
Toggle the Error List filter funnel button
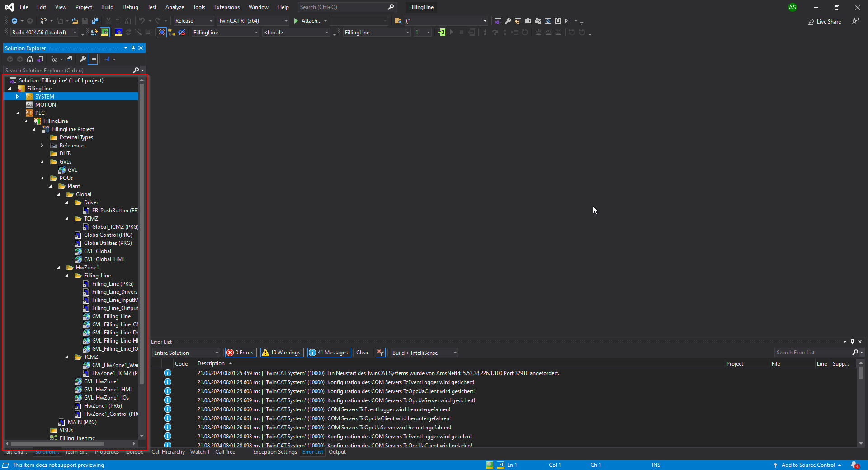381,352
